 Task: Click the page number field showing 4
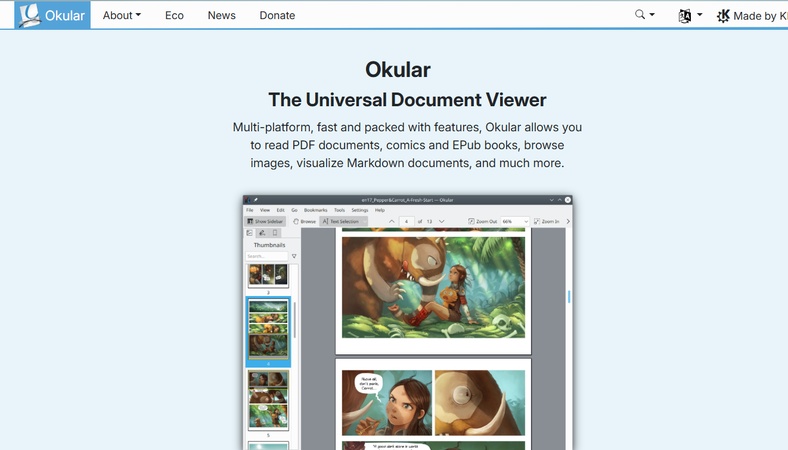(407, 221)
